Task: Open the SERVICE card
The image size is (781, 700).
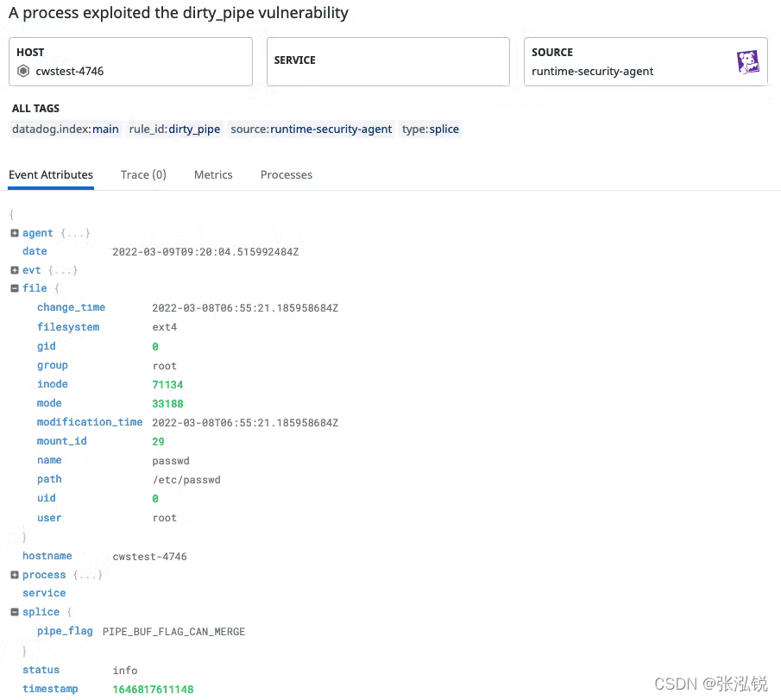Action: 388,62
